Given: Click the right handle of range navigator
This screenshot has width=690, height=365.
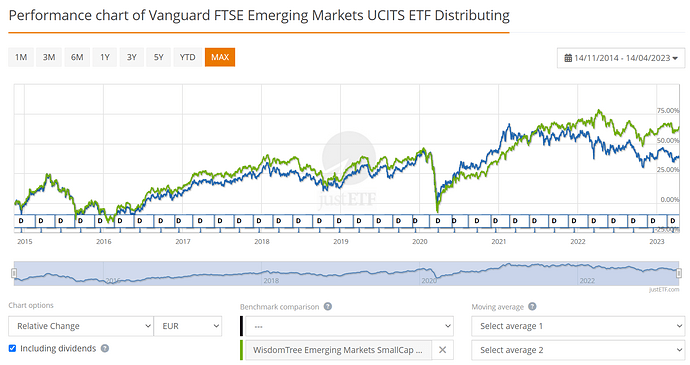Looking at the screenshot, I should [x=679, y=273].
